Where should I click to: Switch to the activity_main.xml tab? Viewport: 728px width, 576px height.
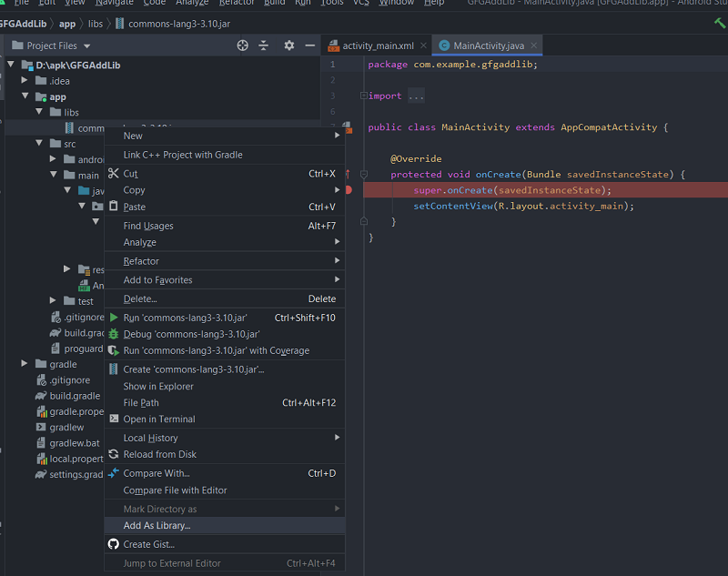click(x=378, y=45)
